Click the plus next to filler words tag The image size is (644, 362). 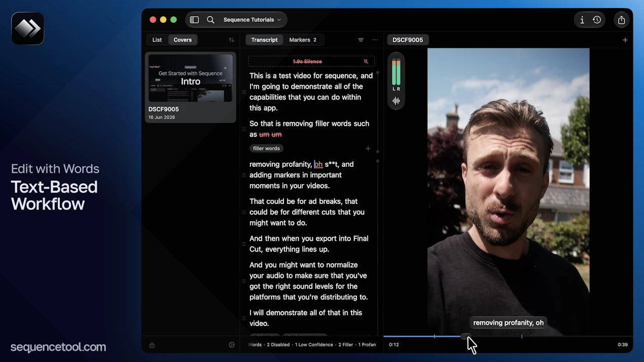tap(368, 149)
